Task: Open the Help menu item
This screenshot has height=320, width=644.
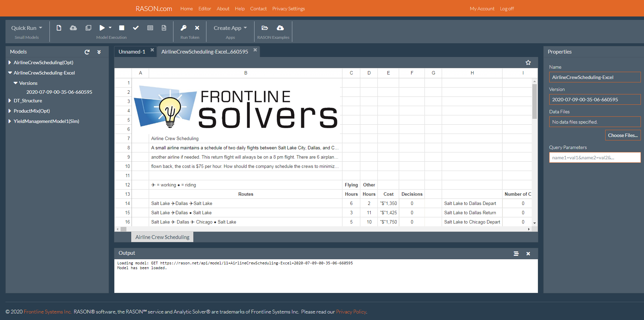Action: [x=240, y=9]
